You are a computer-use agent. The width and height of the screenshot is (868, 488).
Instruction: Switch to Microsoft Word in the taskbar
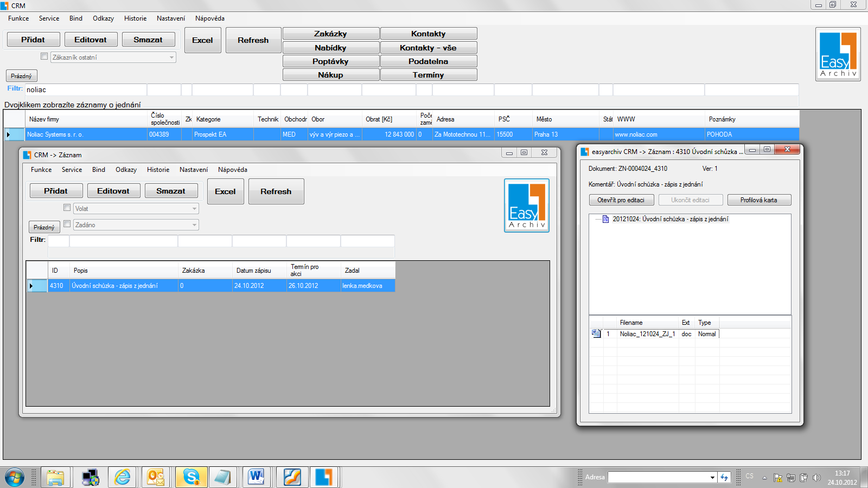(256, 477)
